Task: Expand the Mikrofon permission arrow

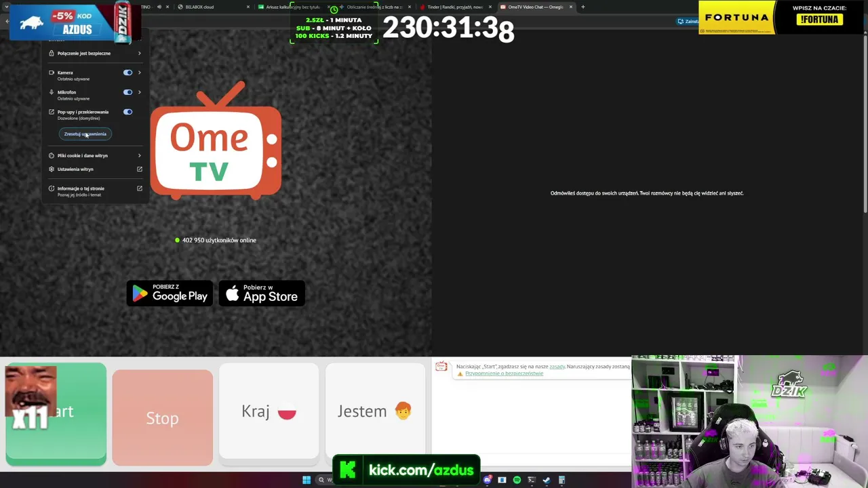Action: click(140, 92)
